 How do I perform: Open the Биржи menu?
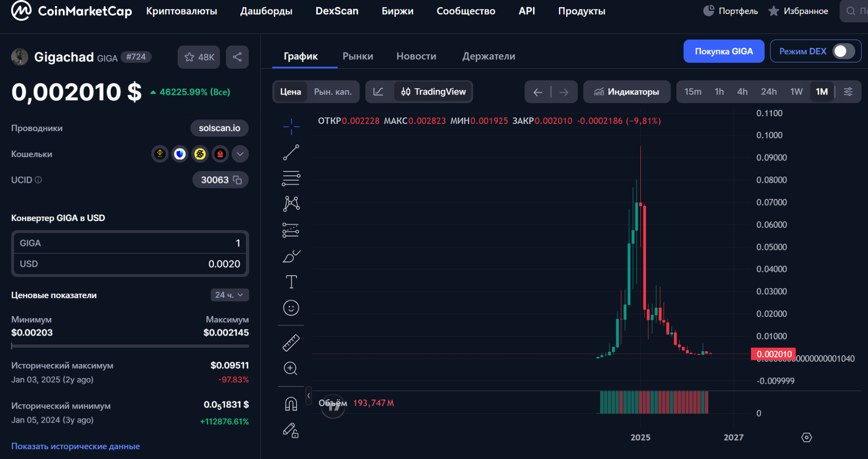tap(398, 11)
